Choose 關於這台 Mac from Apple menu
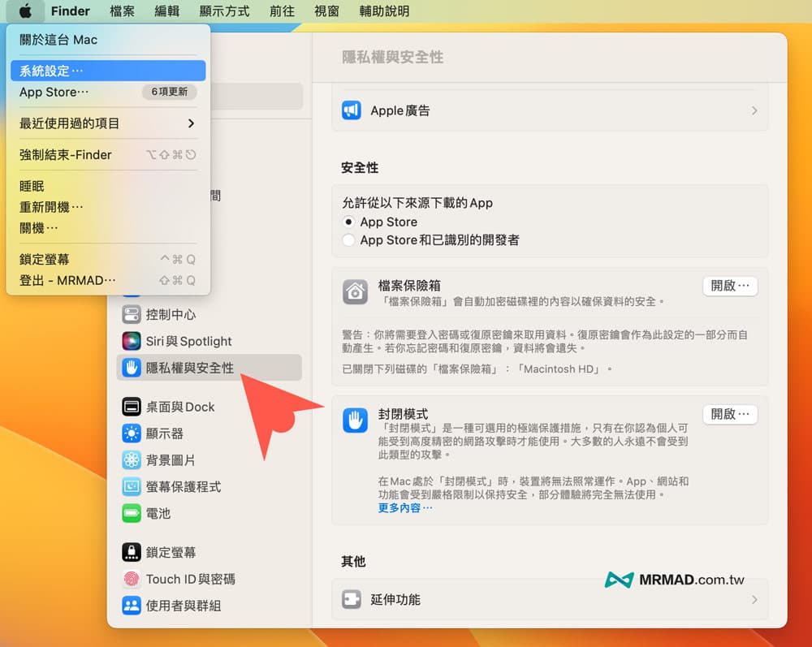812x647 pixels. point(108,39)
